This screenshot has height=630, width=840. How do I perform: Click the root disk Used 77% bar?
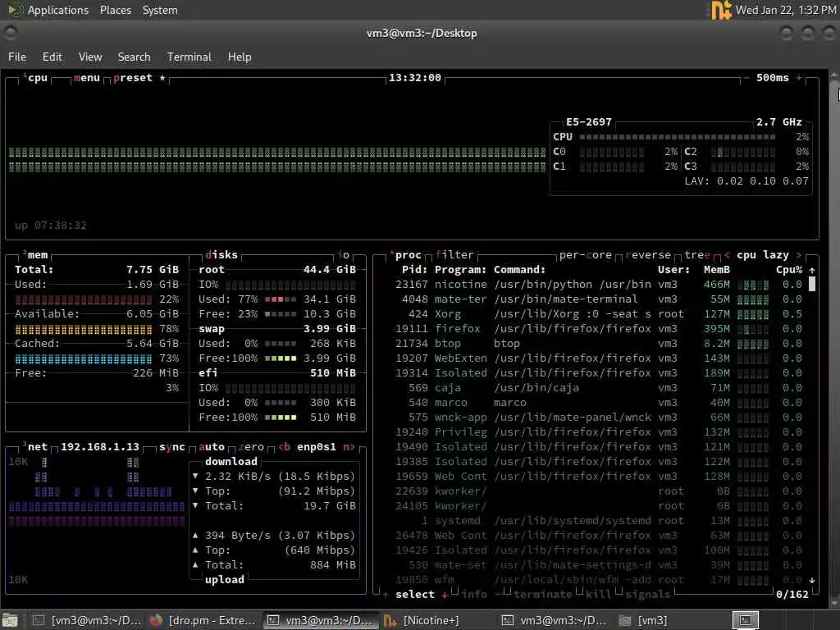pyautogui.click(x=281, y=299)
